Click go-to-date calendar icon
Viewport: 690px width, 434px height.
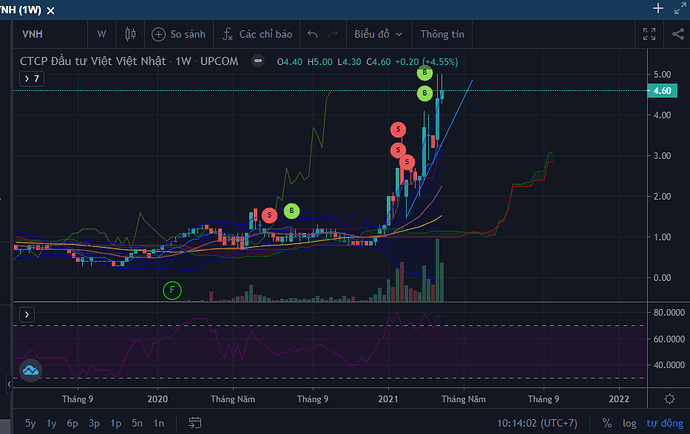(x=195, y=423)
